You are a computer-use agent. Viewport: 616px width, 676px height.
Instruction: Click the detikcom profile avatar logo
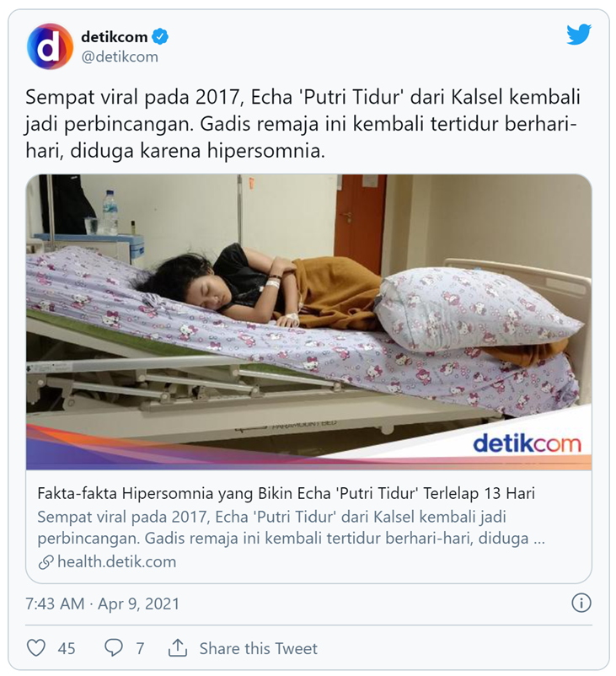[50, 46]
